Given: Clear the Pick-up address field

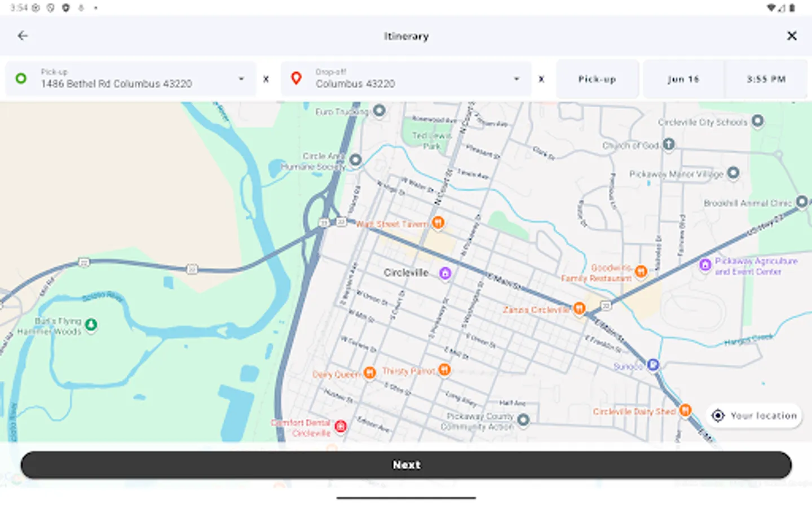Looking at the screenshot, I should pyautogui.click(x=266, y=79).
